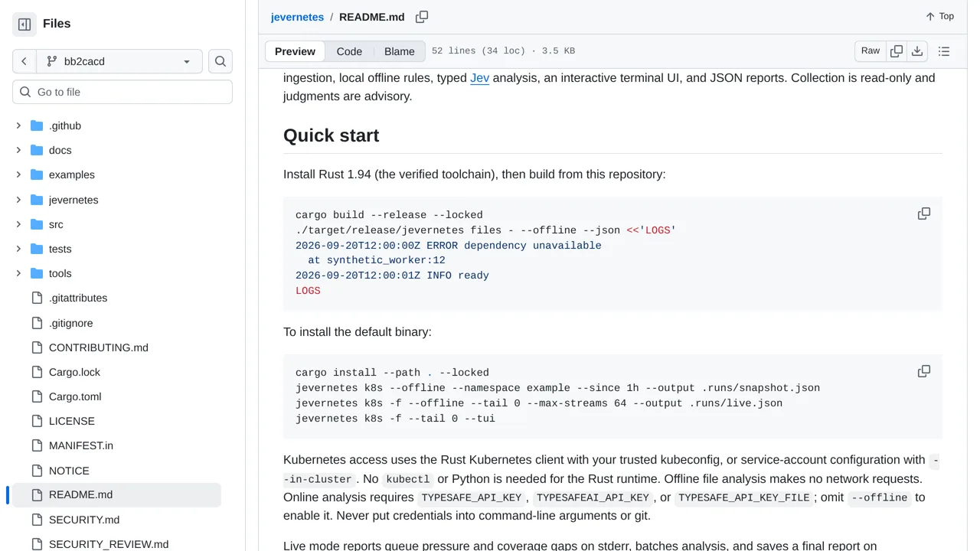Open the NOTICE file
The height and width of the screenshot is (551, 980).
[69, 471]
